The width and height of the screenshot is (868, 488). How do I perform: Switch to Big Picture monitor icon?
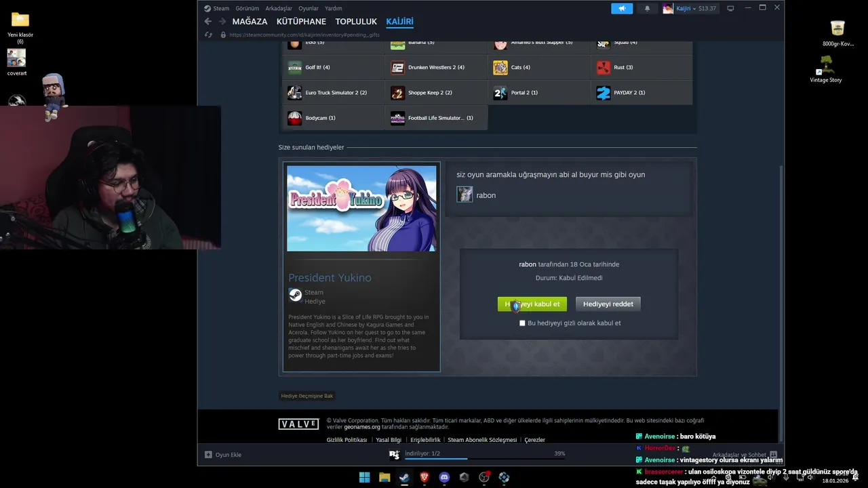tap(730, 8)
